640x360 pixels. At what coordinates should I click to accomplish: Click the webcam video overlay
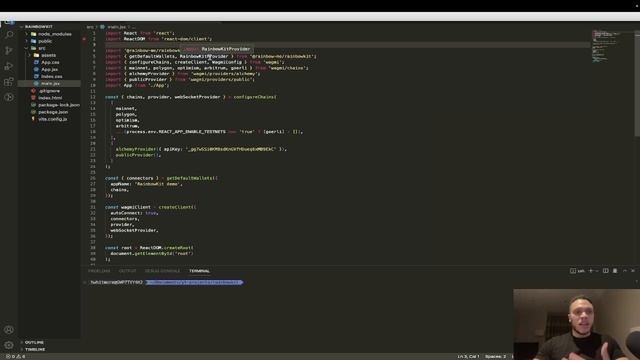(x=576, y=324)
